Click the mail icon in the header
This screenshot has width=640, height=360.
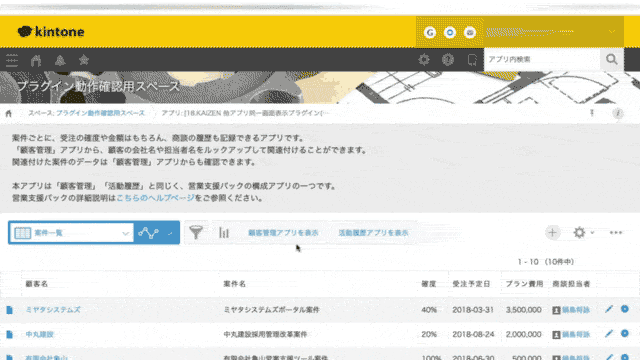[x=470, y=32]
